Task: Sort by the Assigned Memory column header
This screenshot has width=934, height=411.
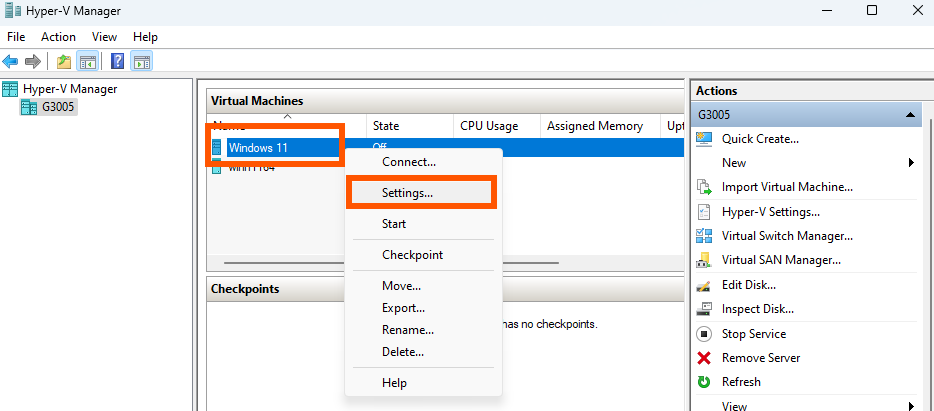Action: (x=600, y=126)
